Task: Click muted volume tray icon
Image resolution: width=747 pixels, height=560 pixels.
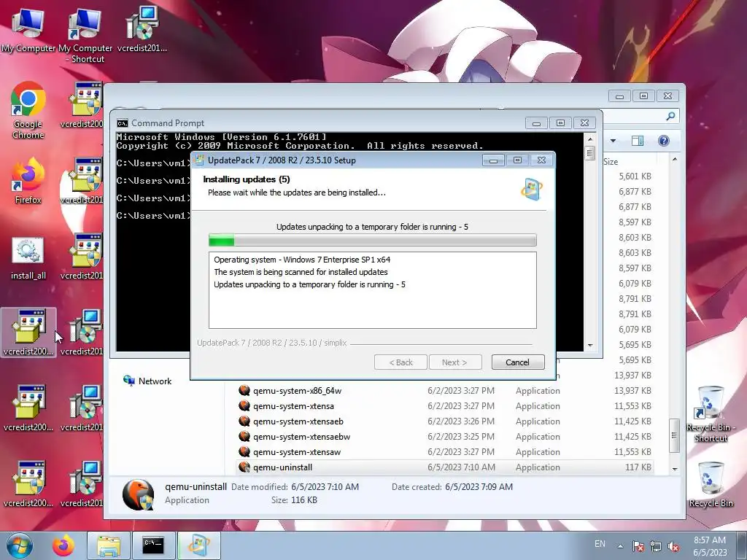Action: point(673,547)
